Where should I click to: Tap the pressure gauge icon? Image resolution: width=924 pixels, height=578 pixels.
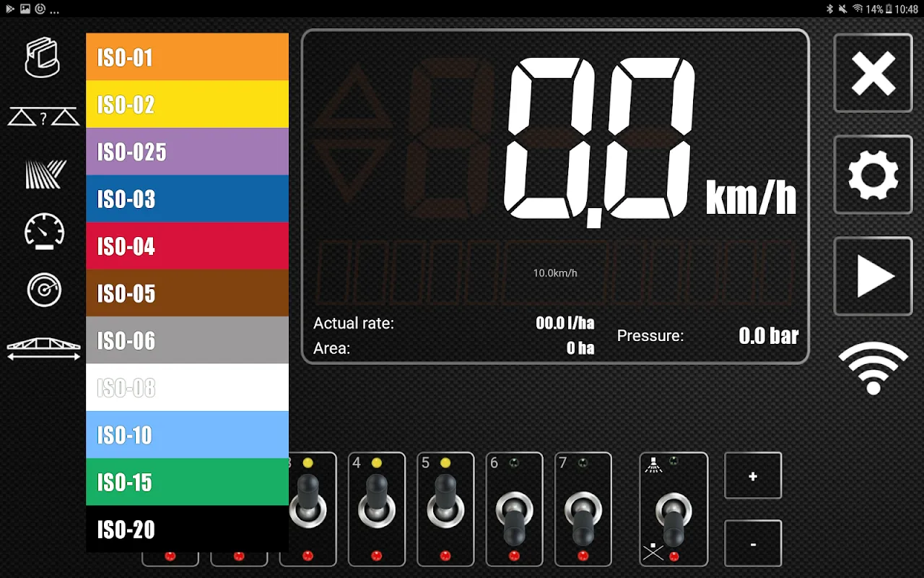[44, 290]
